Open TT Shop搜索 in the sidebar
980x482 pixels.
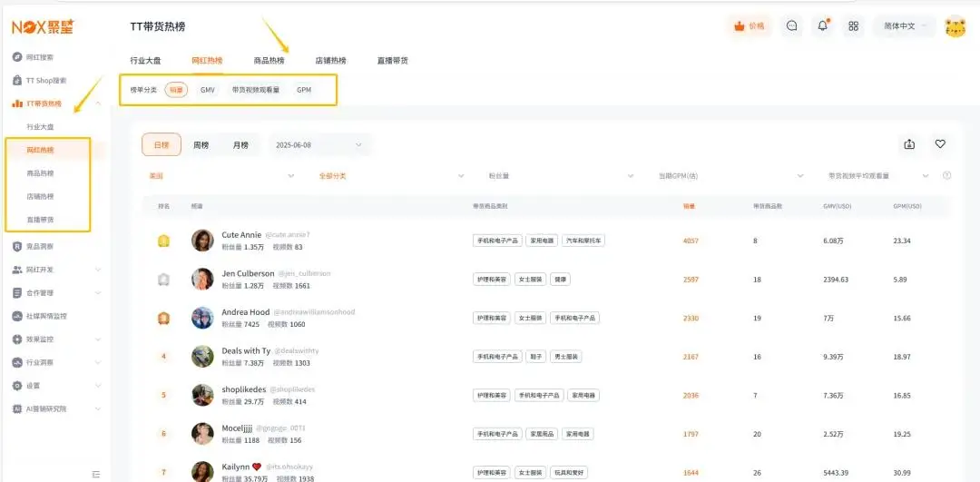click(x=46, y=81)
